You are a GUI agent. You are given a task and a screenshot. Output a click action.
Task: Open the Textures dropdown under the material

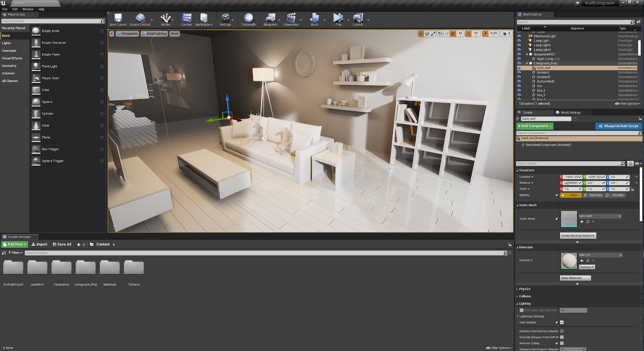586,267
